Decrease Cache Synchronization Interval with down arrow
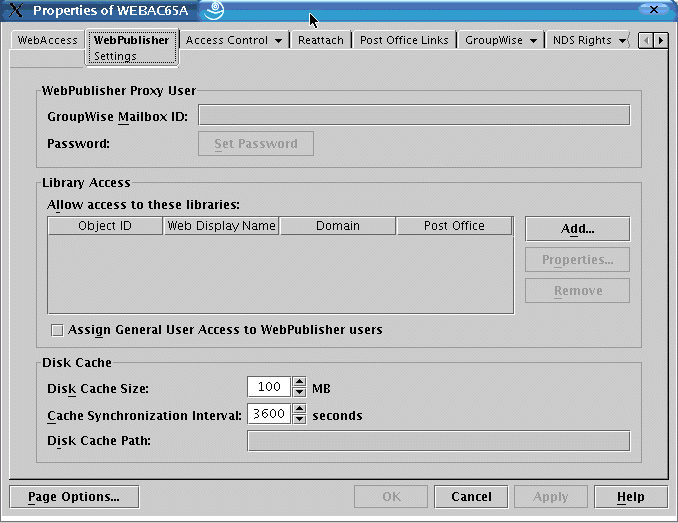678x523 pixels. point(299,420)
